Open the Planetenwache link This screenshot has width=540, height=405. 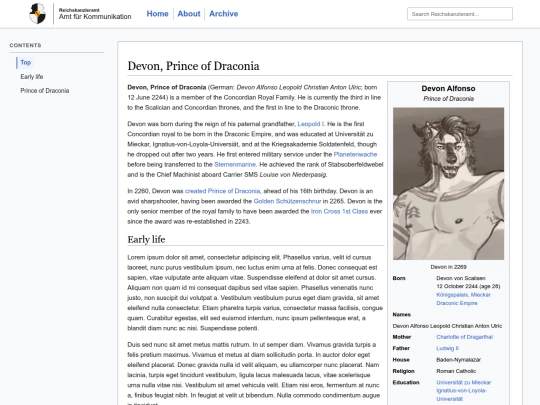(355, 154)
